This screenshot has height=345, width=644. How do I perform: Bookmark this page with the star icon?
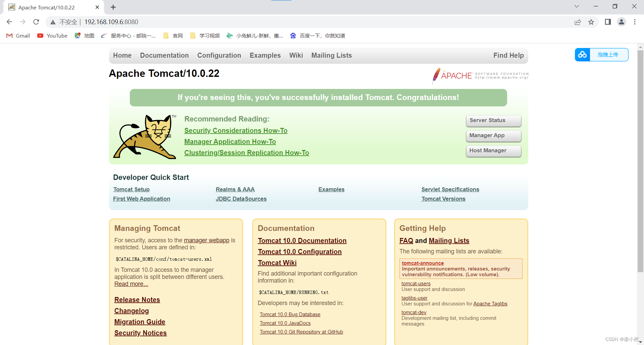(x=591, y=22)
